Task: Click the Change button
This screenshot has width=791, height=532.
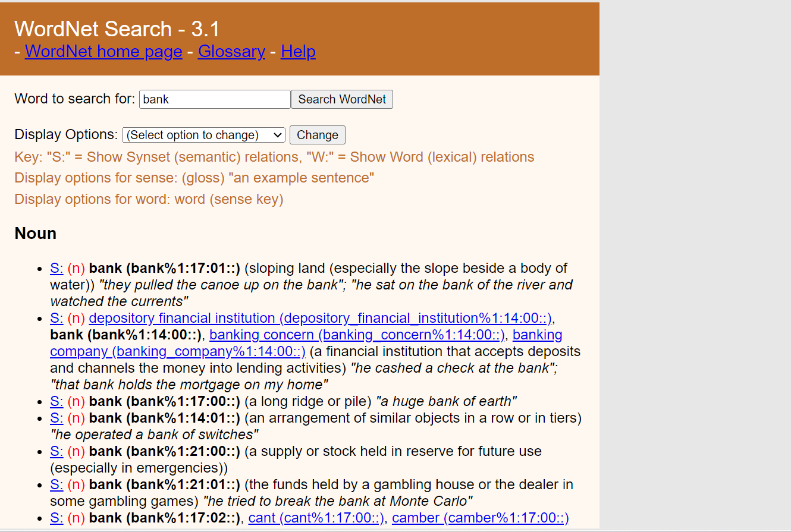Action: pyautogui.click(x=317, y=135)
